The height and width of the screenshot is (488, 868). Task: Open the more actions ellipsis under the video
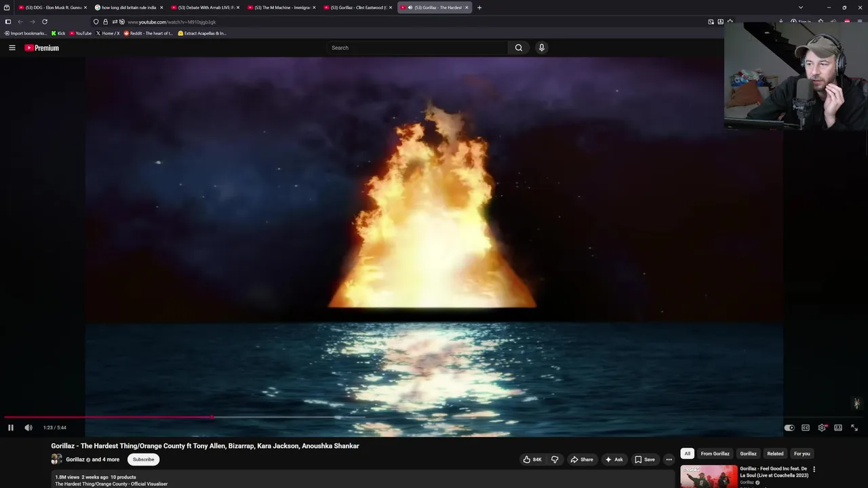[x=669, y=460]
